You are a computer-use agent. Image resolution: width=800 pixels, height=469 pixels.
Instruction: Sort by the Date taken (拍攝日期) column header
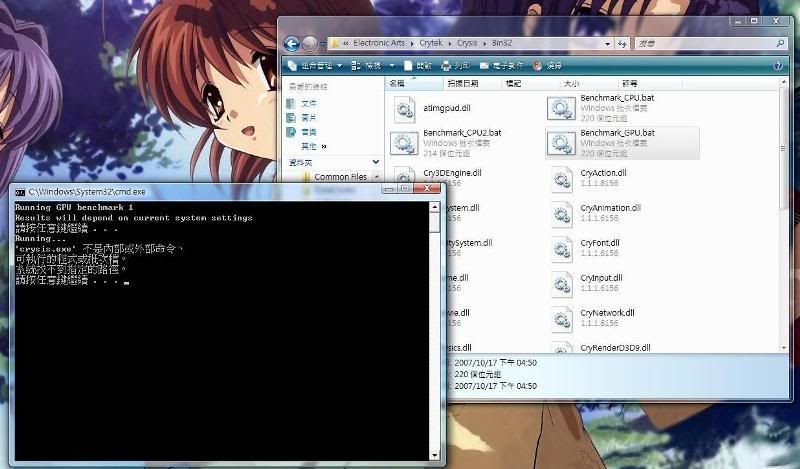point(472,83)
